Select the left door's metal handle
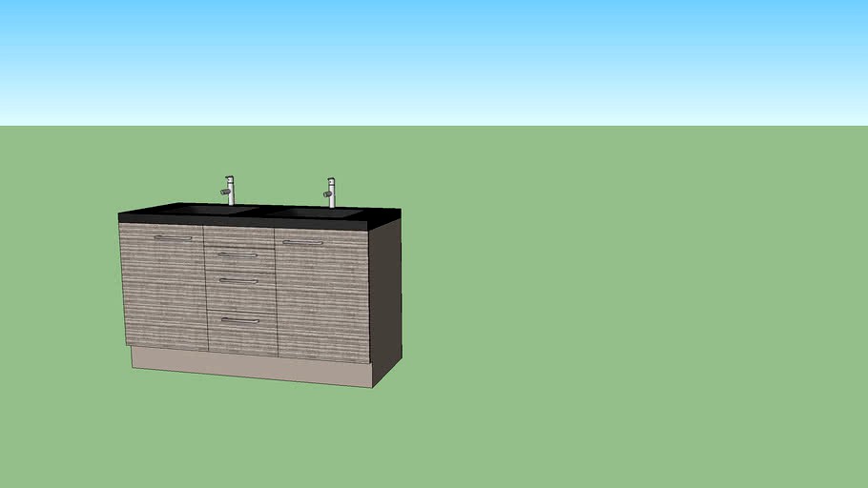The height and width of the screenshot is (488, 868). (x=173, y=238)
